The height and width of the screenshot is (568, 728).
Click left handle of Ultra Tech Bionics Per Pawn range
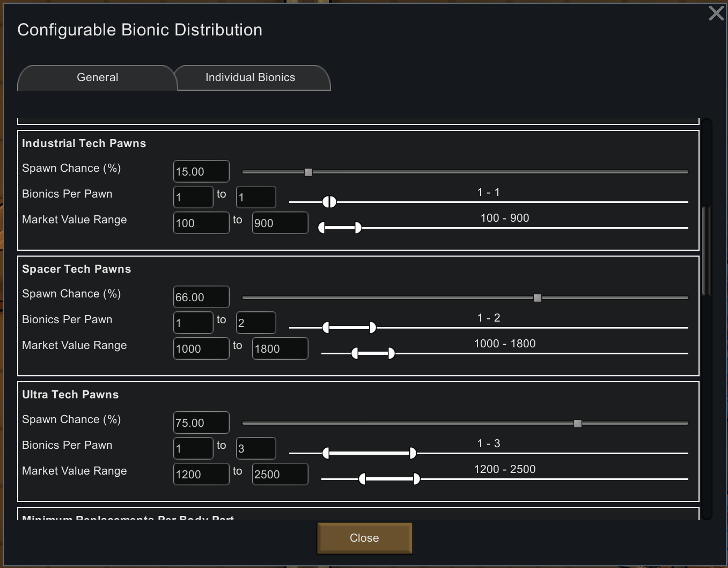[x=326, y=453]
